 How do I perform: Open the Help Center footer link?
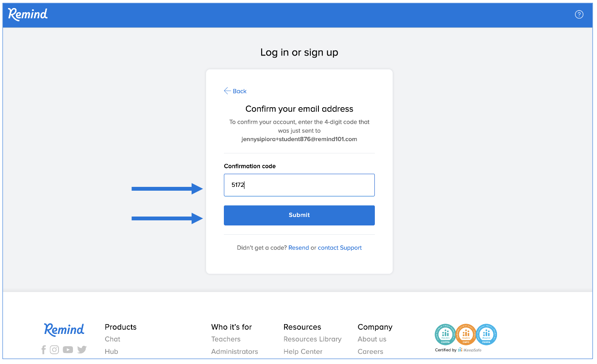coord(303,352)
